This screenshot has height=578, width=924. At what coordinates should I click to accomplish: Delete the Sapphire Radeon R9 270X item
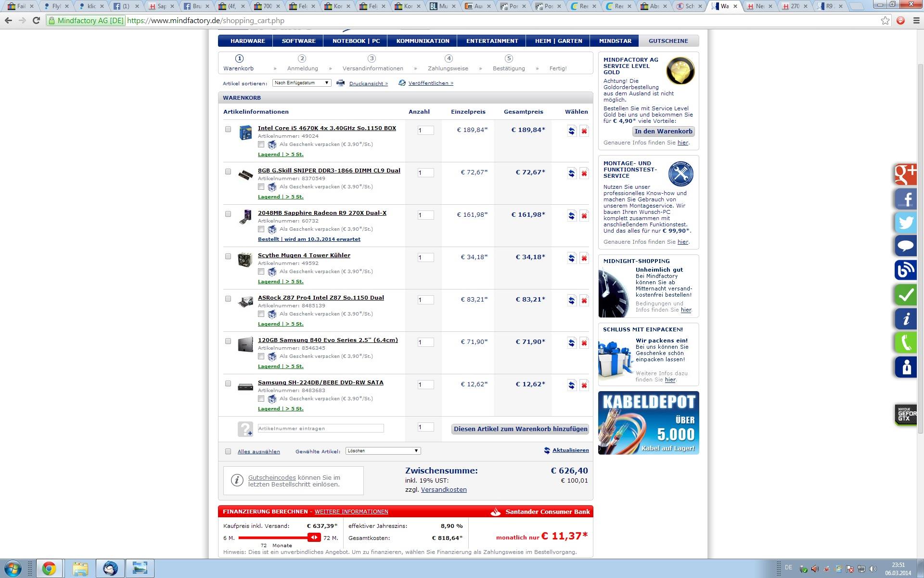pyautogui.click(x=584, y=216)
